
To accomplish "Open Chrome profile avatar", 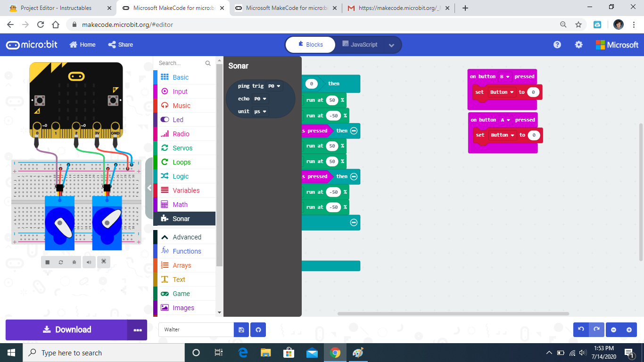I will point(619,25).
